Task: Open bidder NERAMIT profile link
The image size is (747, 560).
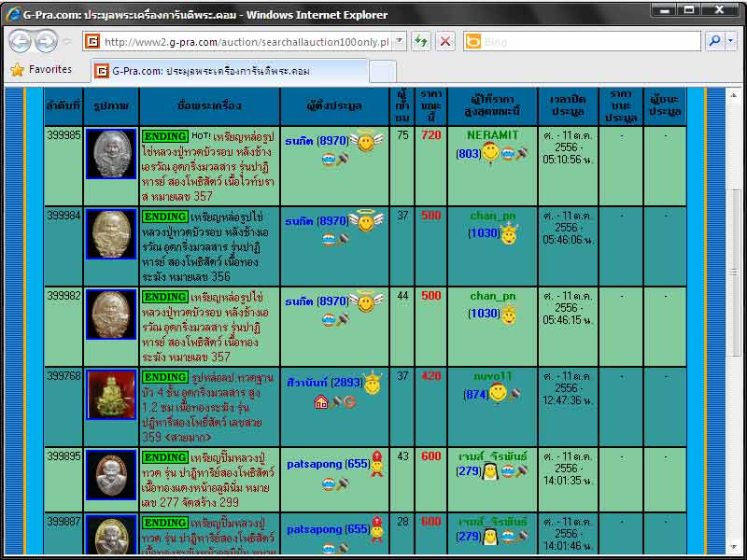Action: tap(492, 135)
